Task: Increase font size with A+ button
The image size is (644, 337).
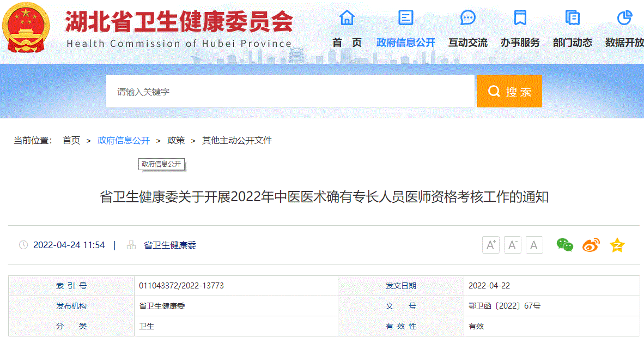Action: (x=491, y=245)
